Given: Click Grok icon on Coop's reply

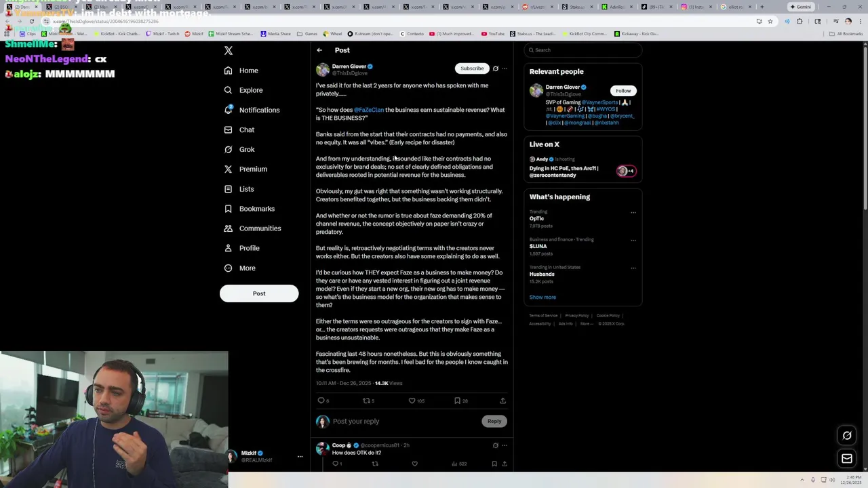Looking at the screenshot, I should (496, 445).
